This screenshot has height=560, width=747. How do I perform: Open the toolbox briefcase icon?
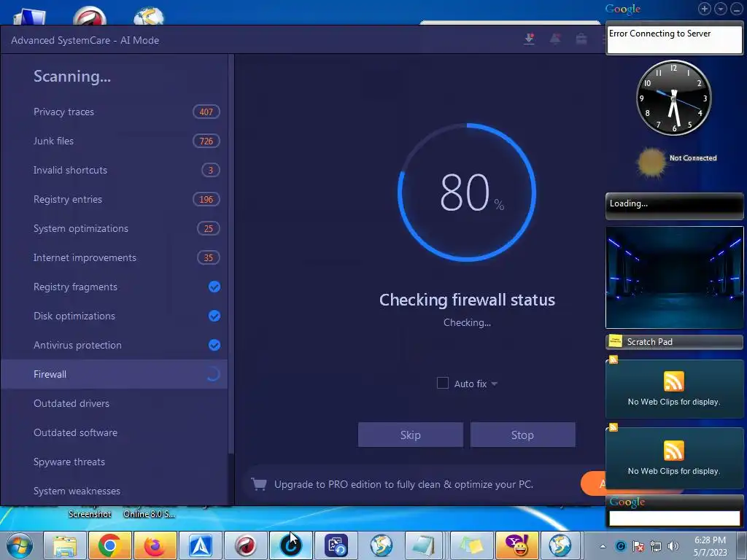tap(581, 39)
